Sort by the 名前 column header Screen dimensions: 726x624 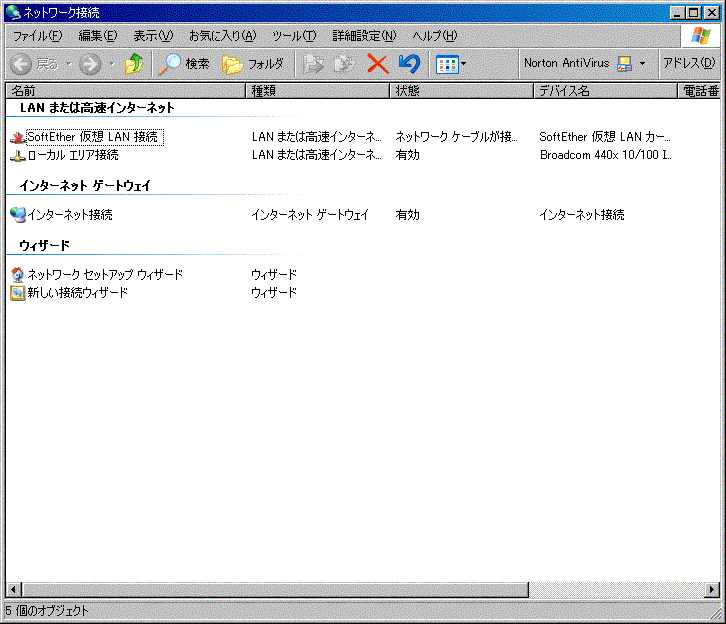pos(125,91)
